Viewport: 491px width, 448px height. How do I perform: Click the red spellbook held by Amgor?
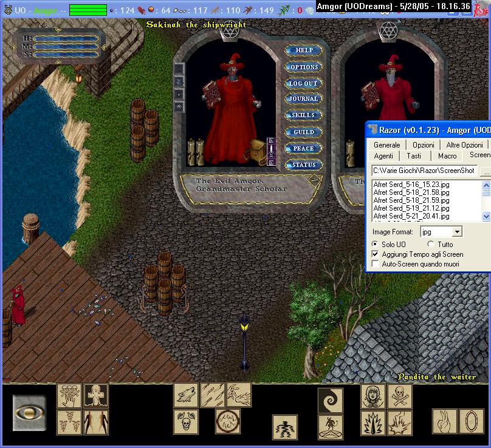[x=213, y=95]
